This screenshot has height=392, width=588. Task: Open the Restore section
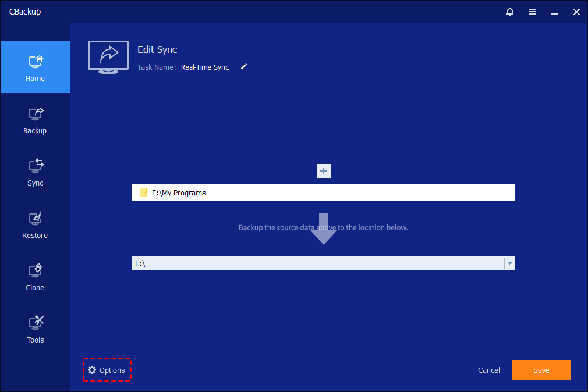tap(35, 224)
